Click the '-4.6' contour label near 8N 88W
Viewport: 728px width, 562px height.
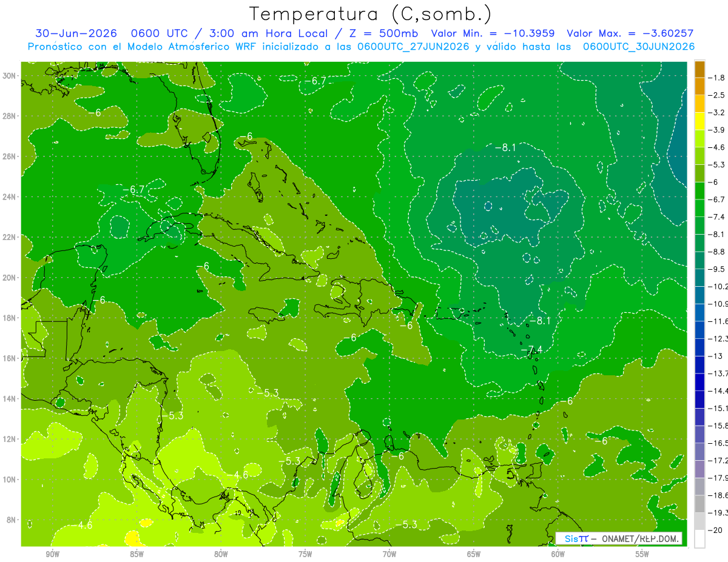pos(81,525)
